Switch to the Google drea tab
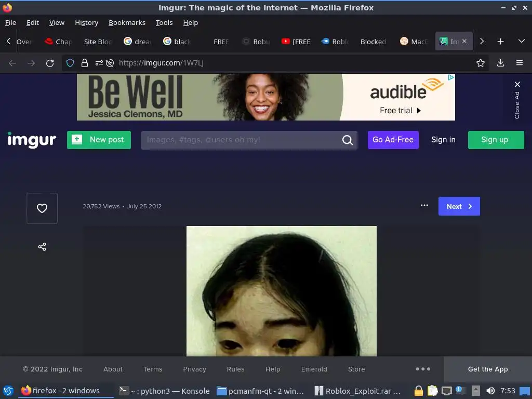Image resolution: width=532 pixels, height=399 pixels. pyautogui.click(x=137, y=42)
